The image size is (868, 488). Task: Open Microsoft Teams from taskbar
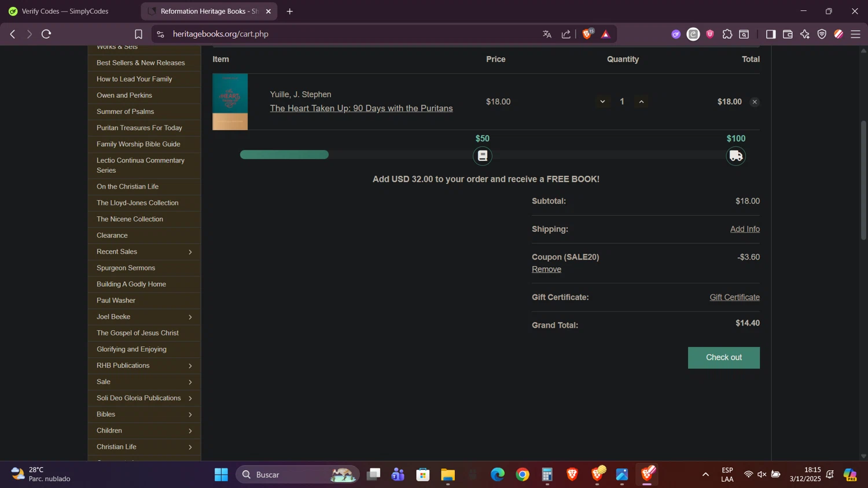coord(398,475)
